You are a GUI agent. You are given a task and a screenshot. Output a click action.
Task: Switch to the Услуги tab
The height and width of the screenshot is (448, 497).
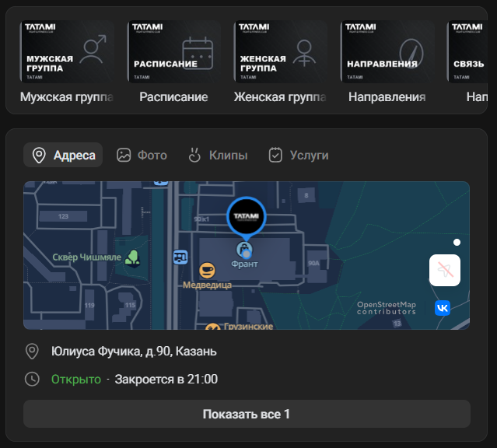point(299,156)
